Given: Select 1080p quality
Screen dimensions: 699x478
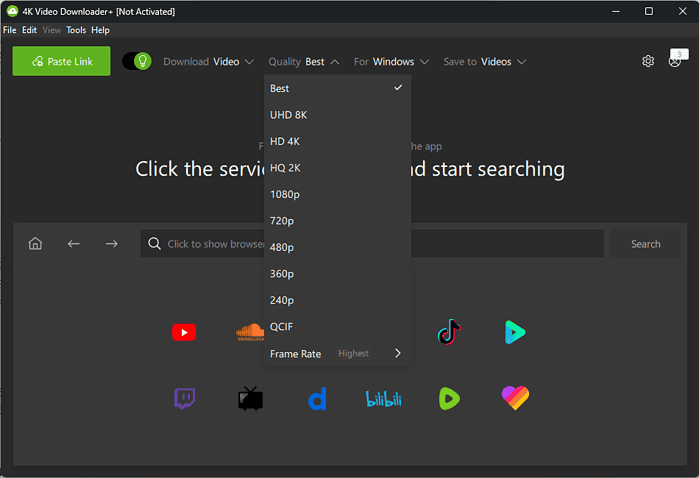Looking at the screenshot, I should pyautogui.click(x=337, y=194).
